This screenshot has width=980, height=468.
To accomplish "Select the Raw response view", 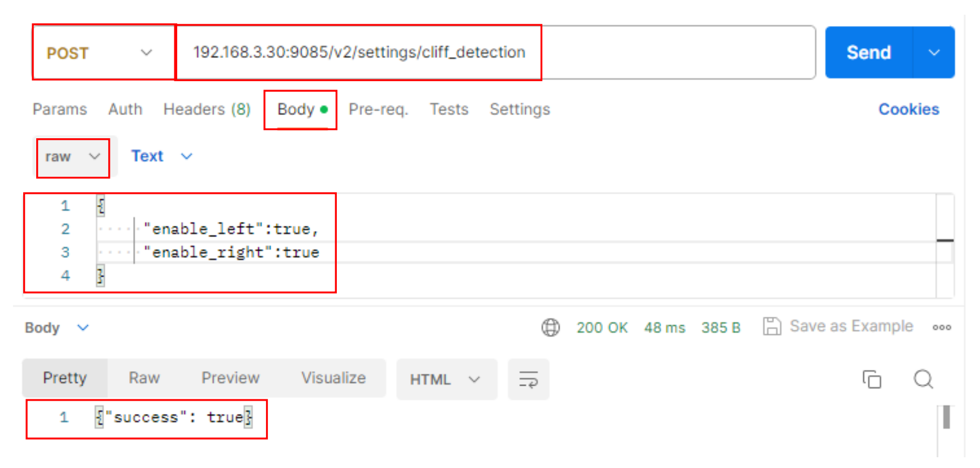I will point(144,378).
